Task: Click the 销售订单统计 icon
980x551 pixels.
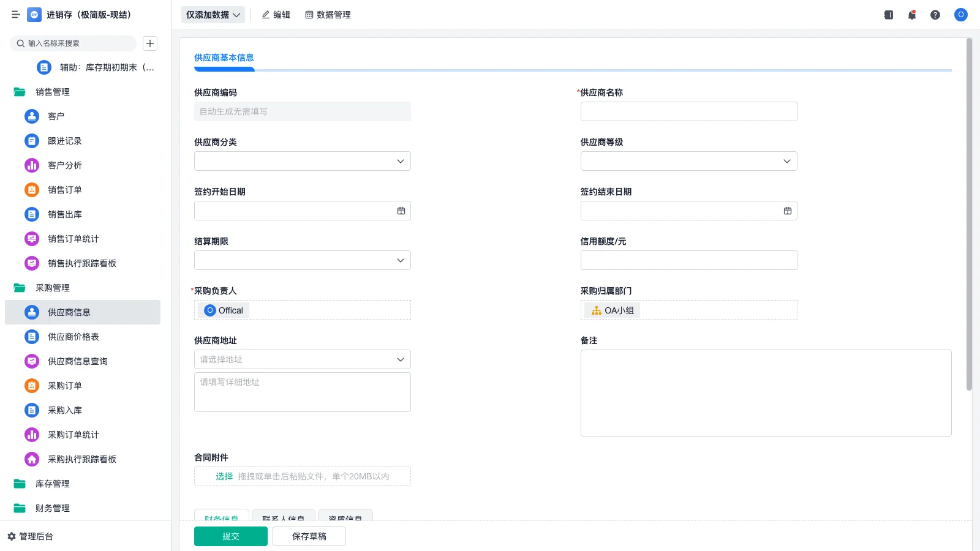Action: (32, 239)
